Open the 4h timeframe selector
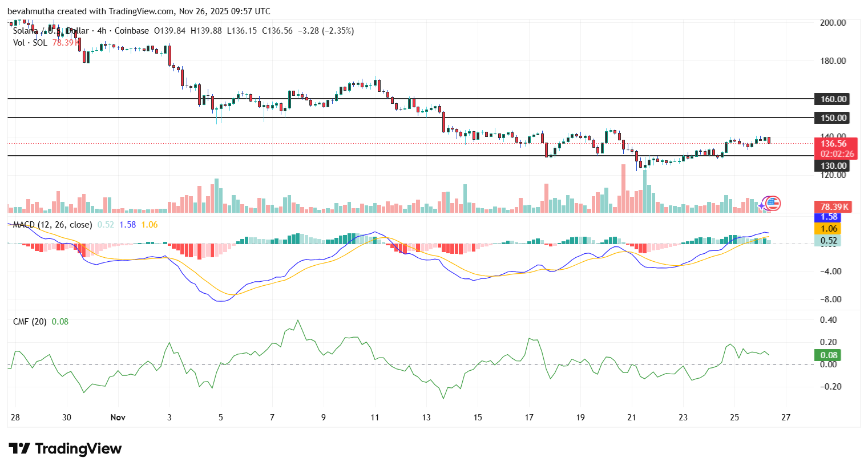The width and height of the screenshot is (868, 470). (x=102, y=31)
